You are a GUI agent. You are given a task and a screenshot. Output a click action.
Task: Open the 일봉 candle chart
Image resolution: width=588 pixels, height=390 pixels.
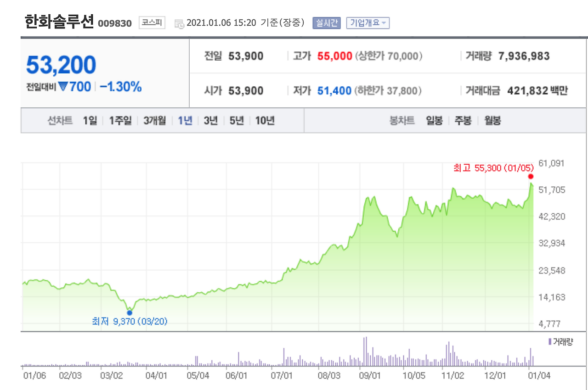(434, 121)
